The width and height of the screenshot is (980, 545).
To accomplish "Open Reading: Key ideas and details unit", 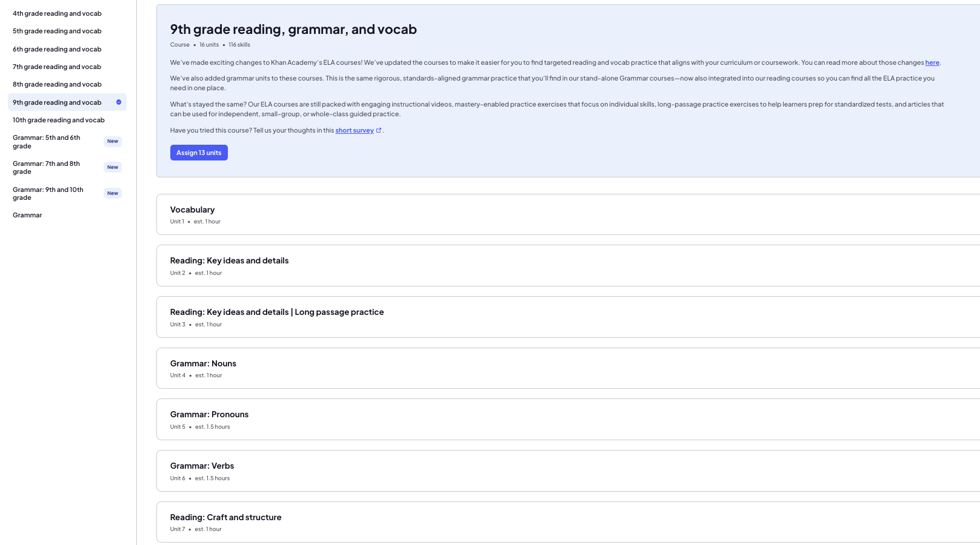I will coord(568,265).
